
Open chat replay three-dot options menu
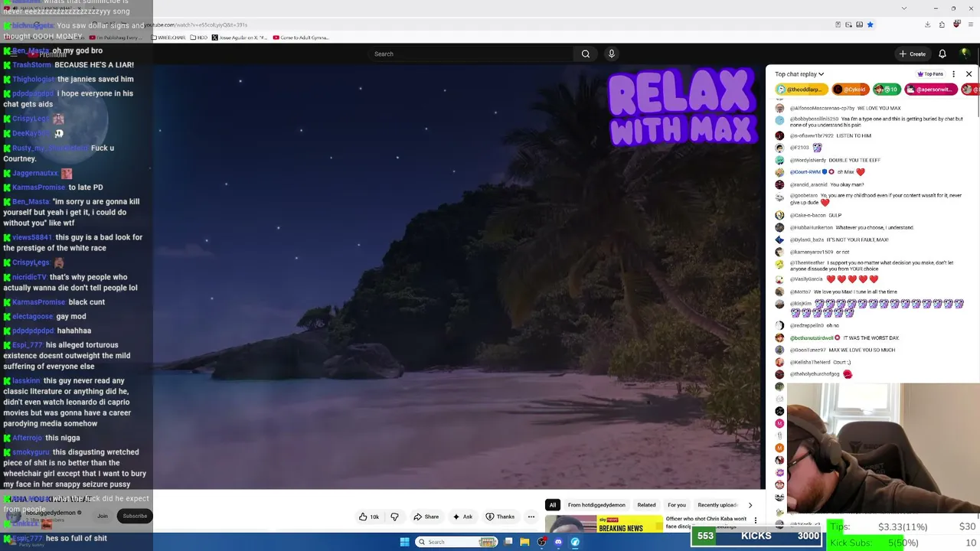tap(953, 74)
